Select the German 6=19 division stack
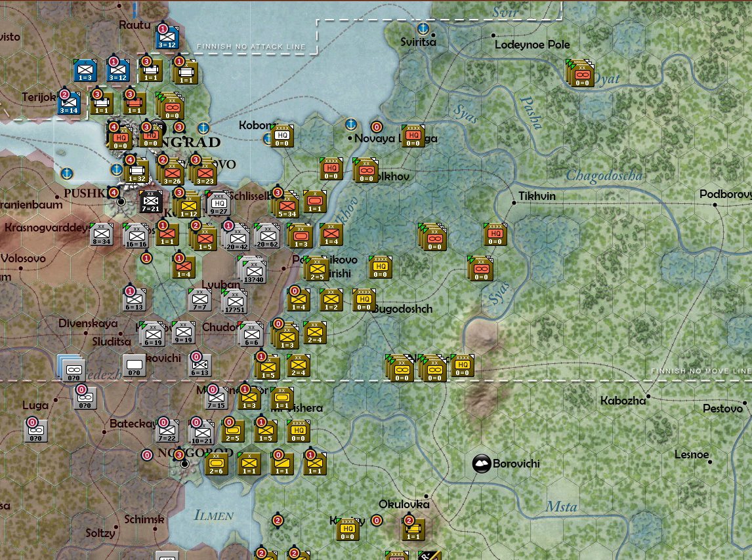752x560 pixels. 154,334
